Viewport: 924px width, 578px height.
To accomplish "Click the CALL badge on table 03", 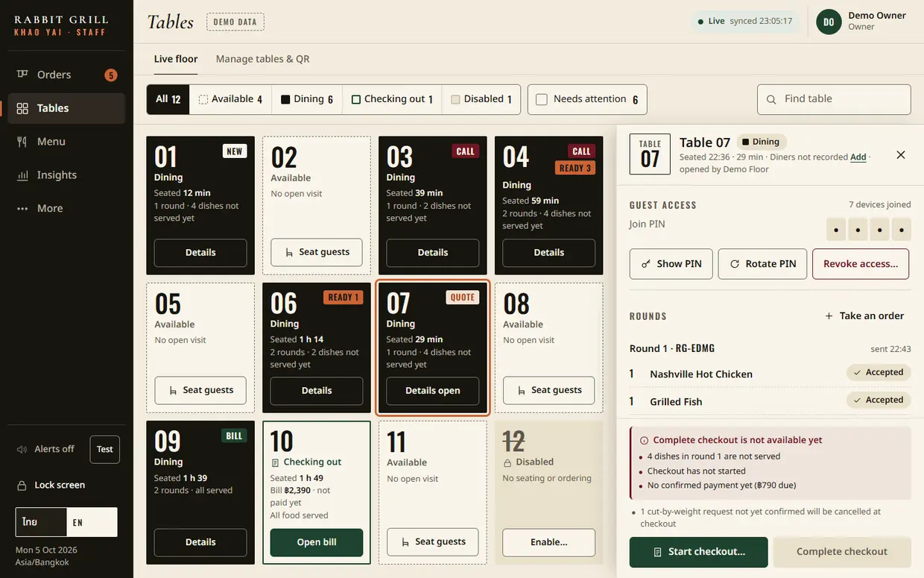I will coord(466,151).
